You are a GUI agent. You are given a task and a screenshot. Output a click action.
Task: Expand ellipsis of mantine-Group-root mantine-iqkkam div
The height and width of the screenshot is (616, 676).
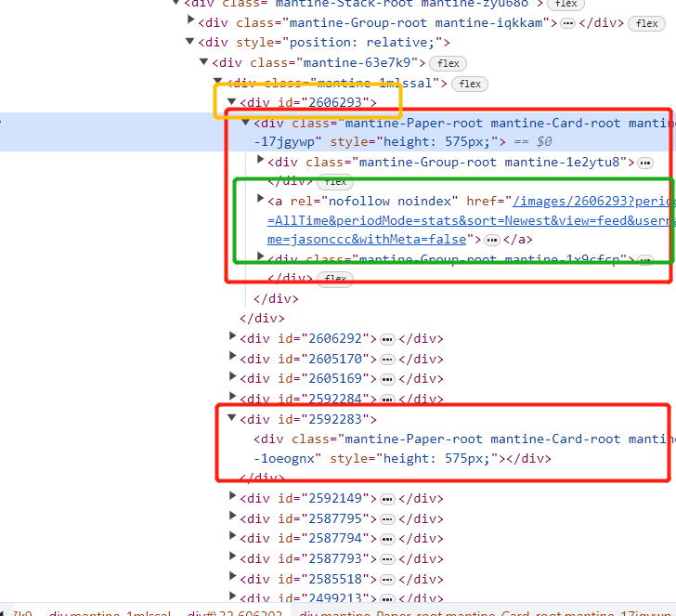click(566, 23)
